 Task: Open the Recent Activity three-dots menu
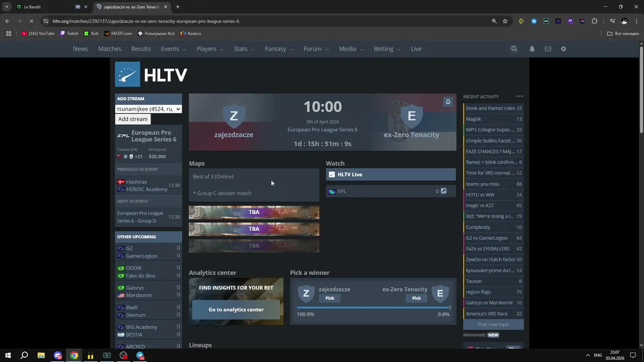coord(520,97)
